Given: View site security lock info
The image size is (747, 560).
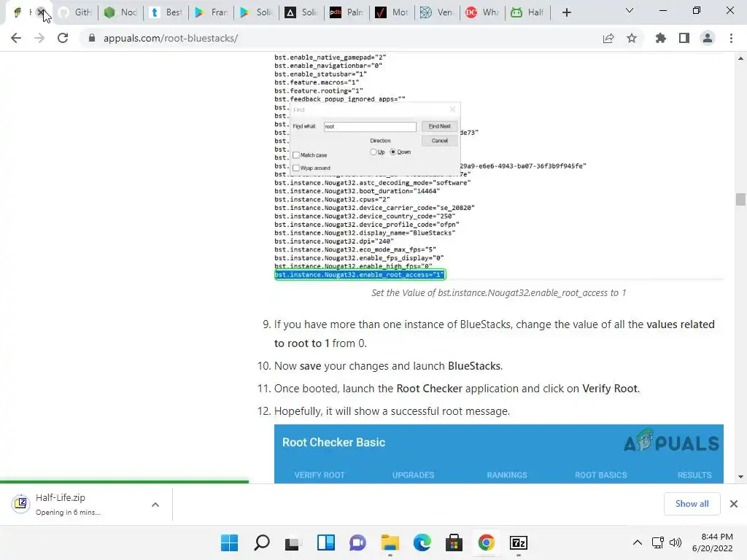Looking at the screenshot, I should [x=92, y=38].
